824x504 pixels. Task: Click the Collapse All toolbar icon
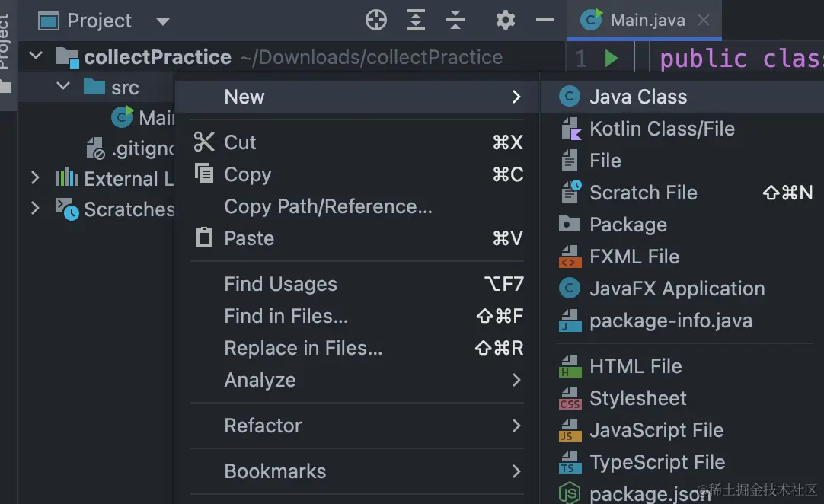pos(455,21)
